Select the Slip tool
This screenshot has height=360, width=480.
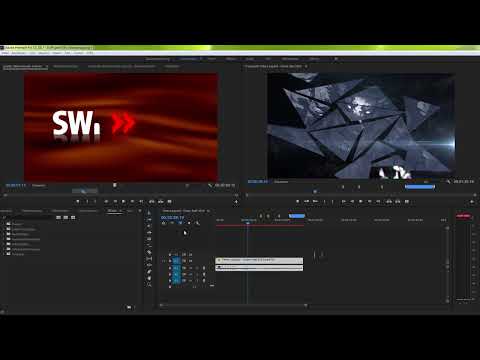click(149, 259)
